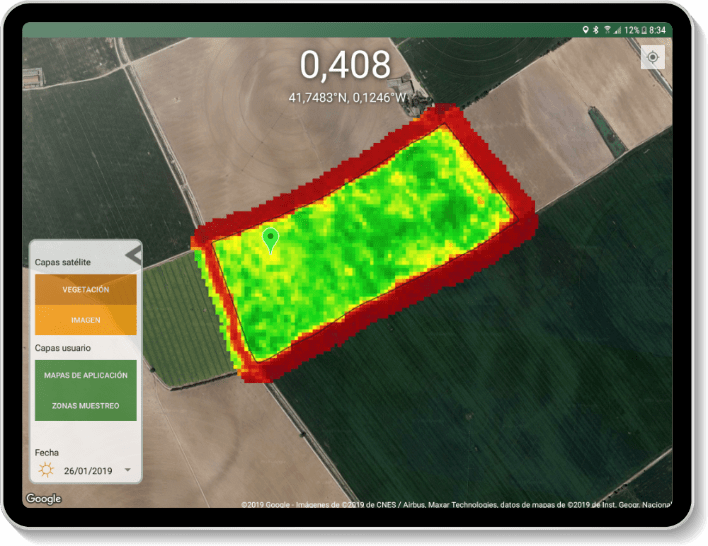
Task: Toggle the Mapas de Aplicación layer
Action: (85, 375)
